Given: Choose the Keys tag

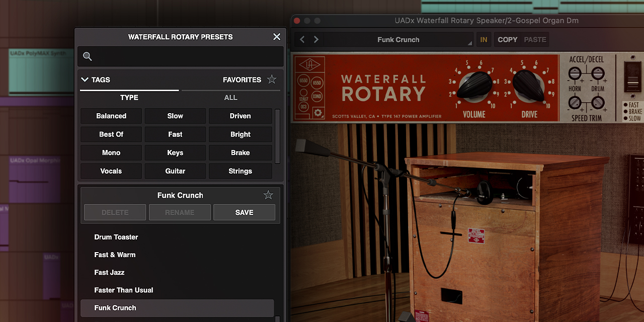Looking at the screenshot, I should pyautogui.click(x=175, y=152).
